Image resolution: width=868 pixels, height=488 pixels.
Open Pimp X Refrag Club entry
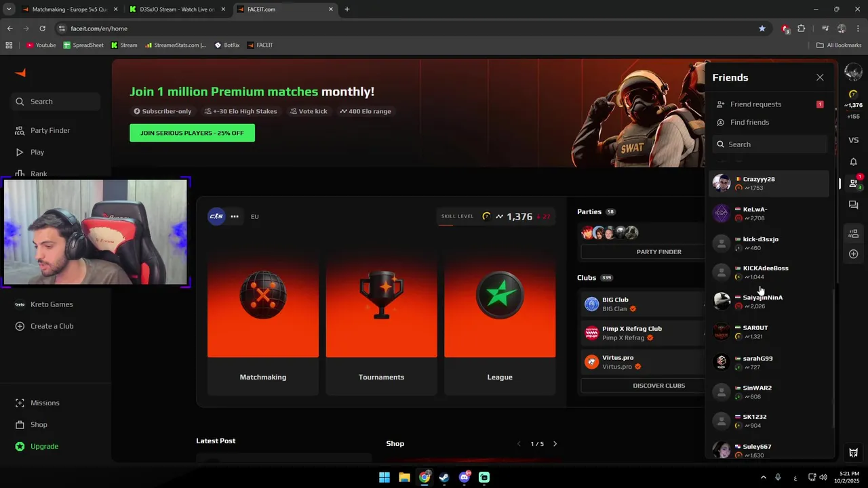click(643, 333)
